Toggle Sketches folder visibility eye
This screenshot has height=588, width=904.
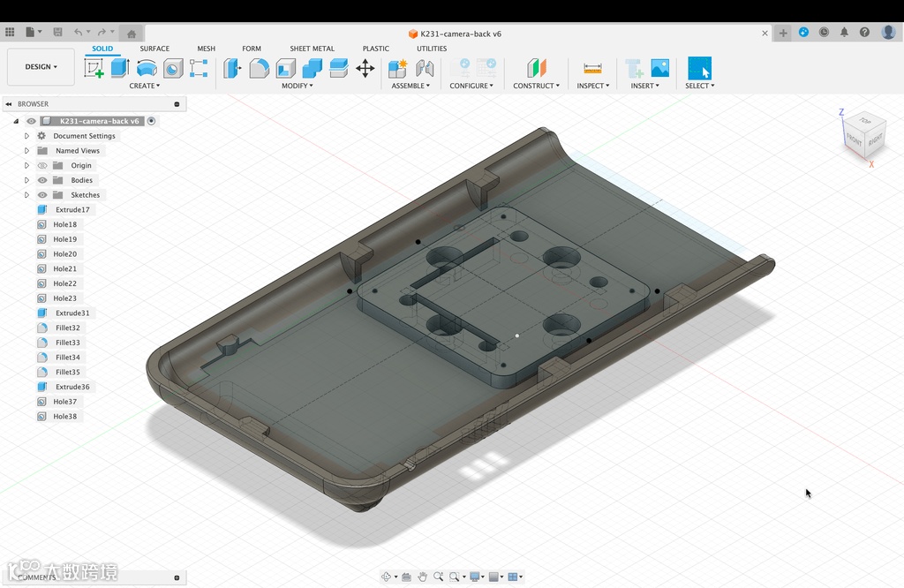[42, 195]
